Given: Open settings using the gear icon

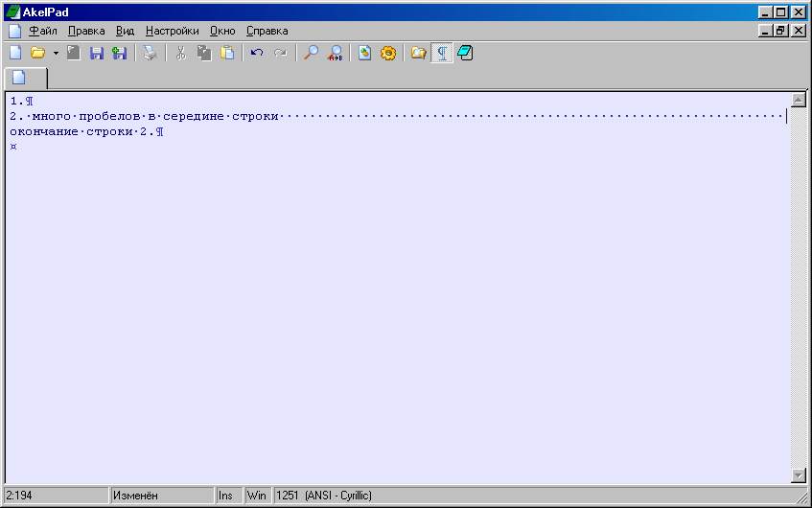Looking at the screenshot, I should point(388,54).
